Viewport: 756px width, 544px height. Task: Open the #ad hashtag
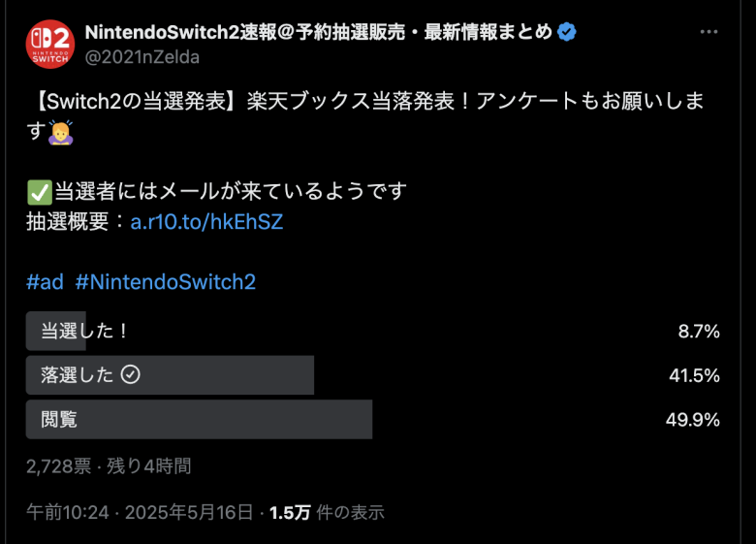pyautogui.click(x=45, y=281)
